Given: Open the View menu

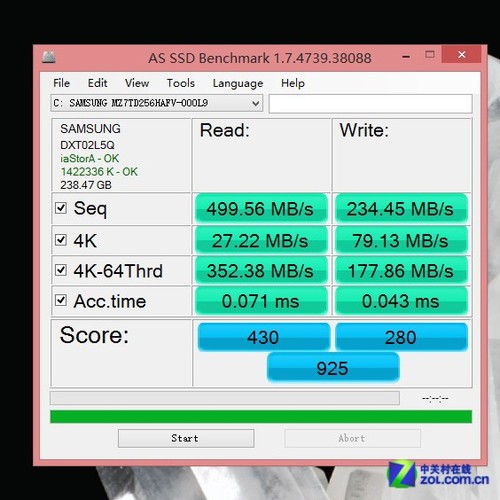Looking at the screenshot, I should (x=137, y=83).
